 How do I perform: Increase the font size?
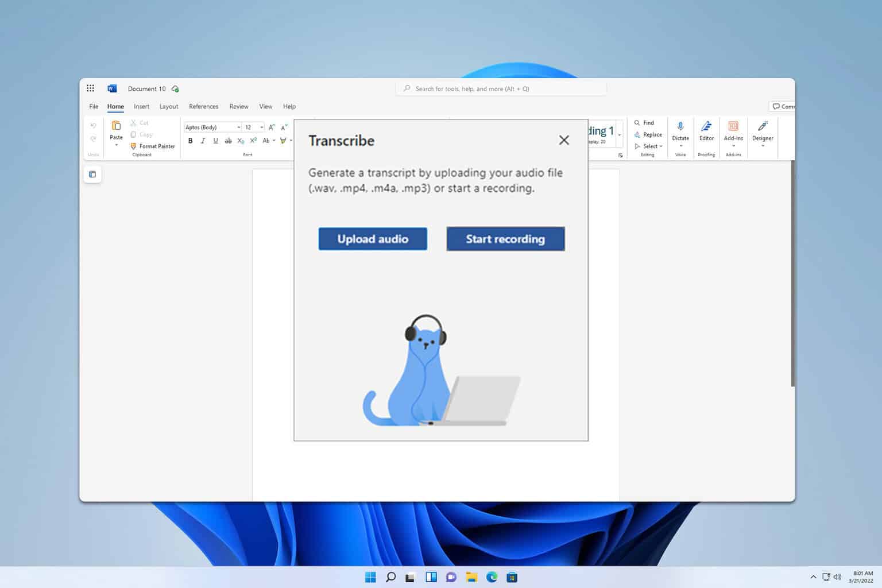click(x=272, y=127)
